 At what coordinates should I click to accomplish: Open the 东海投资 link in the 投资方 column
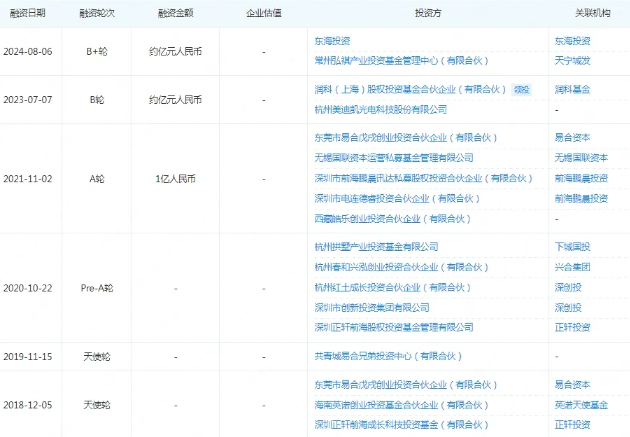pyautogui.click(x=332, y=41)
